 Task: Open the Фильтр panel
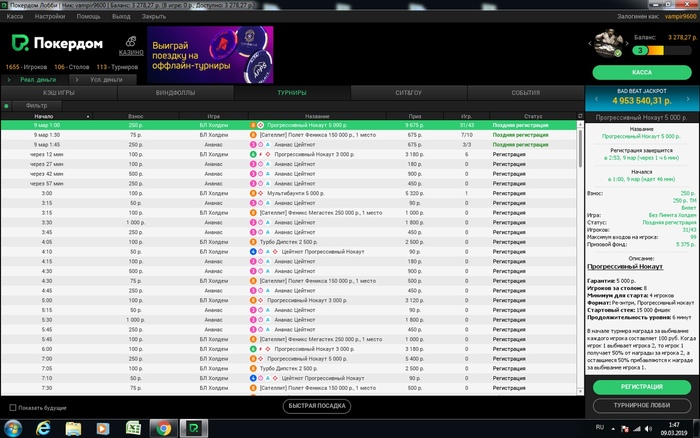(x=37, y=106)
